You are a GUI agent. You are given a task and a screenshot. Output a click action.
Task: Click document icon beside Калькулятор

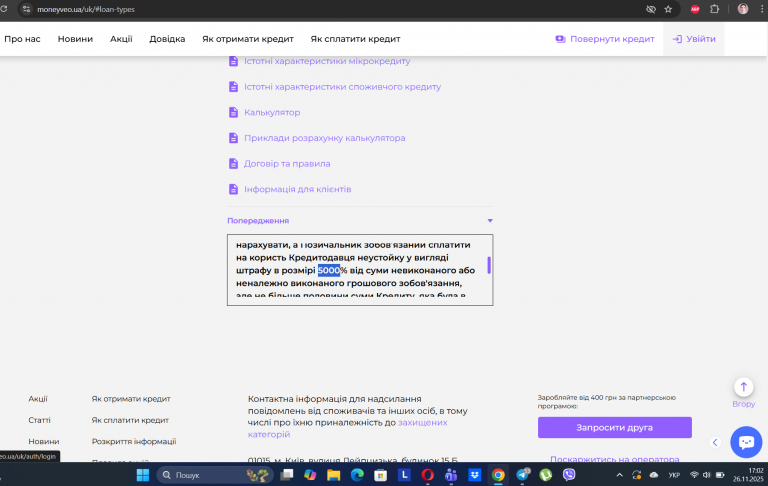[x=234, y=112]
